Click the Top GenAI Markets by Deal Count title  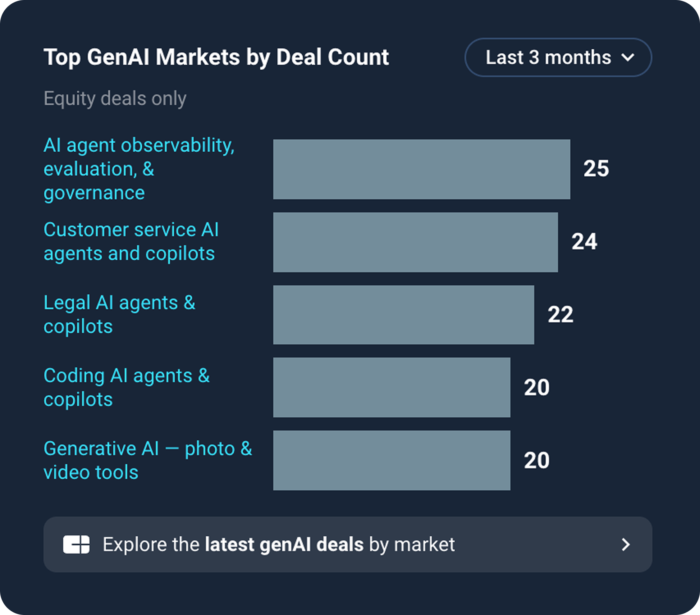point(216,57)
